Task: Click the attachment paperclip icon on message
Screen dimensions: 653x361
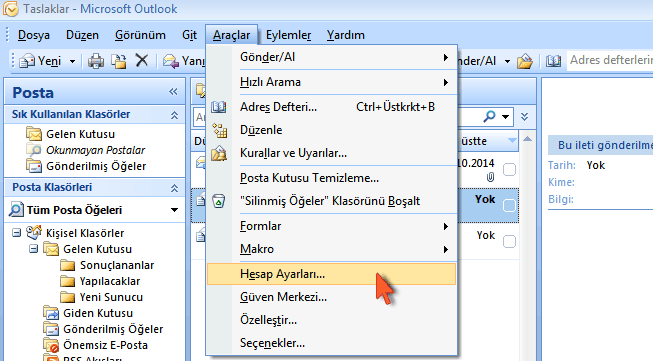Action: click(490, 178)
